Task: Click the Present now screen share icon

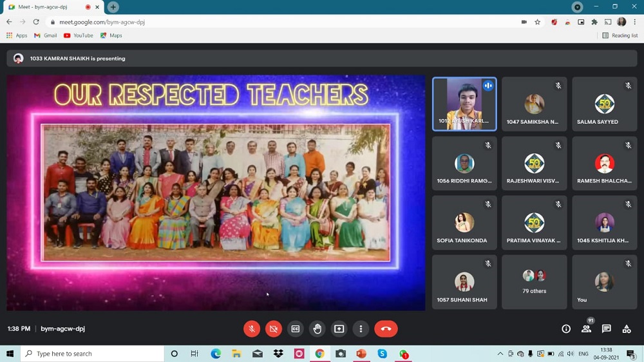Action: click(339, 329)
